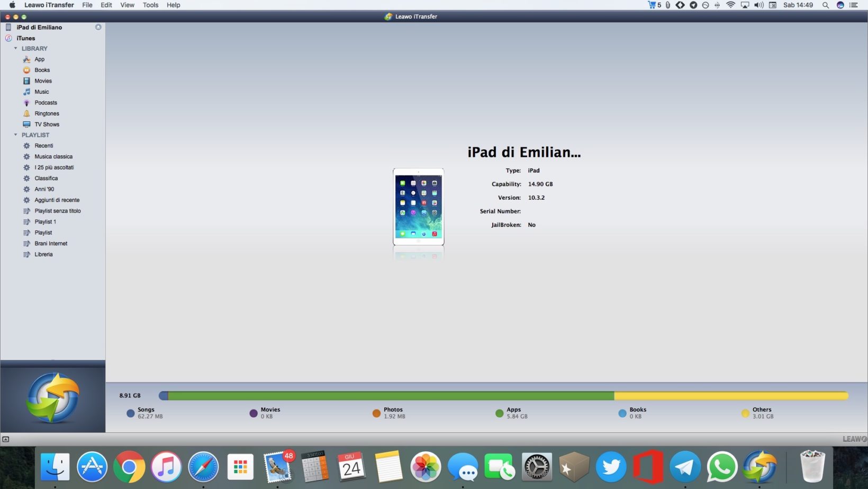Collapse the LIBRARY section
Screen dimensions: 868x489
coord(15,48)
